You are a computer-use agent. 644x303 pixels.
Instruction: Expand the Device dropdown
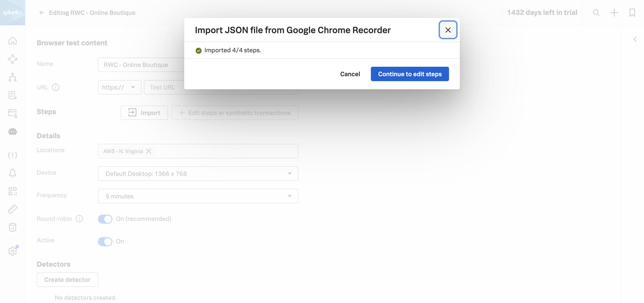click(198, 174)
